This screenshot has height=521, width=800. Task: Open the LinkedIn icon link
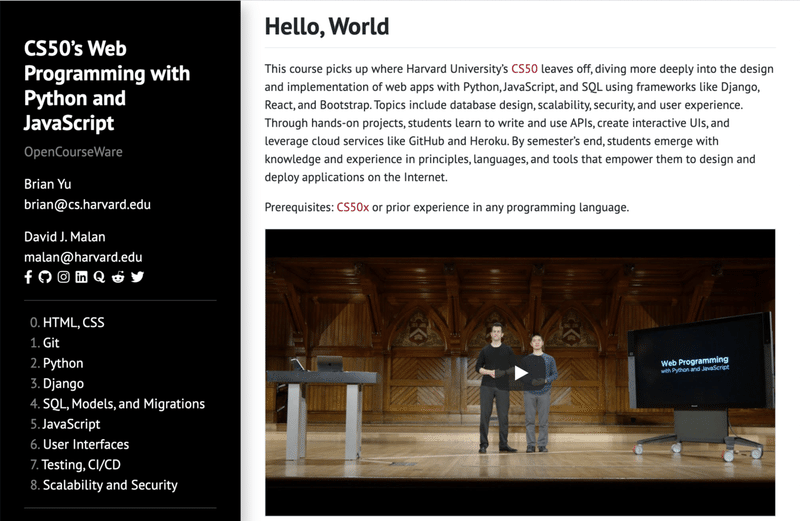coord(82,277)
